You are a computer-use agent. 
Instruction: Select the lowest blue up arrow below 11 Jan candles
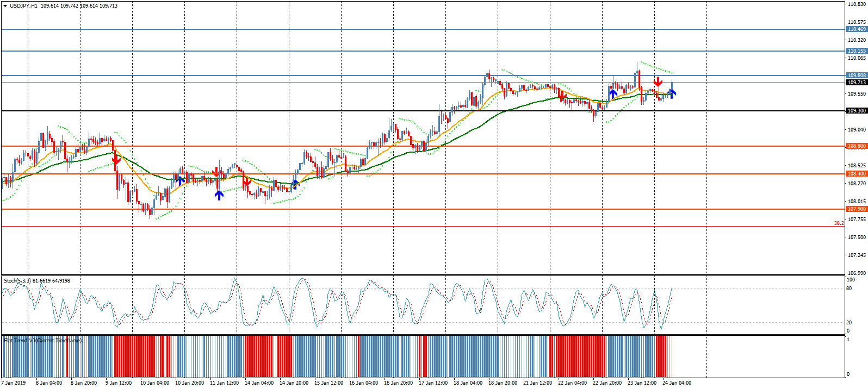pos(219,195)
